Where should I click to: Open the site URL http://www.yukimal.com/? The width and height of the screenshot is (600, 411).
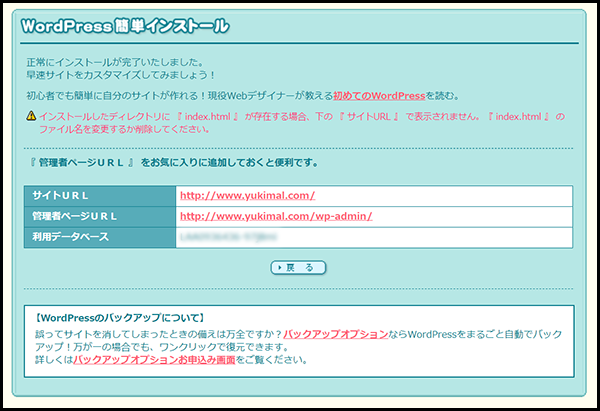[x=247, y=196]
